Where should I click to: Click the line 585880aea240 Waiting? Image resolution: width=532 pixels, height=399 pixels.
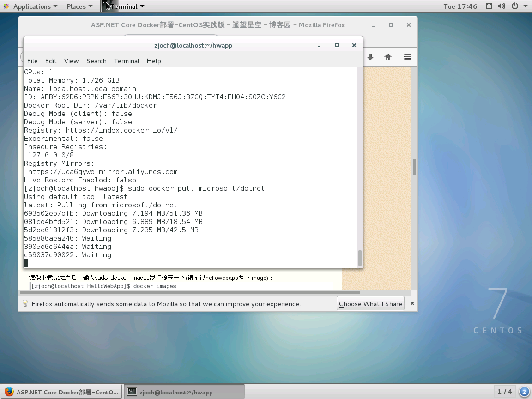click(67, 238)
